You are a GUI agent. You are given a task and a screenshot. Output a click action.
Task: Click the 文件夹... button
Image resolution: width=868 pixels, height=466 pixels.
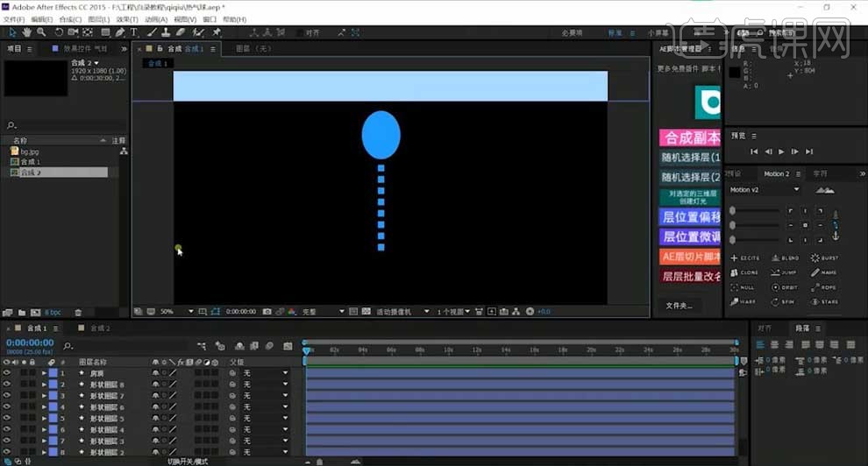(679, 306)
